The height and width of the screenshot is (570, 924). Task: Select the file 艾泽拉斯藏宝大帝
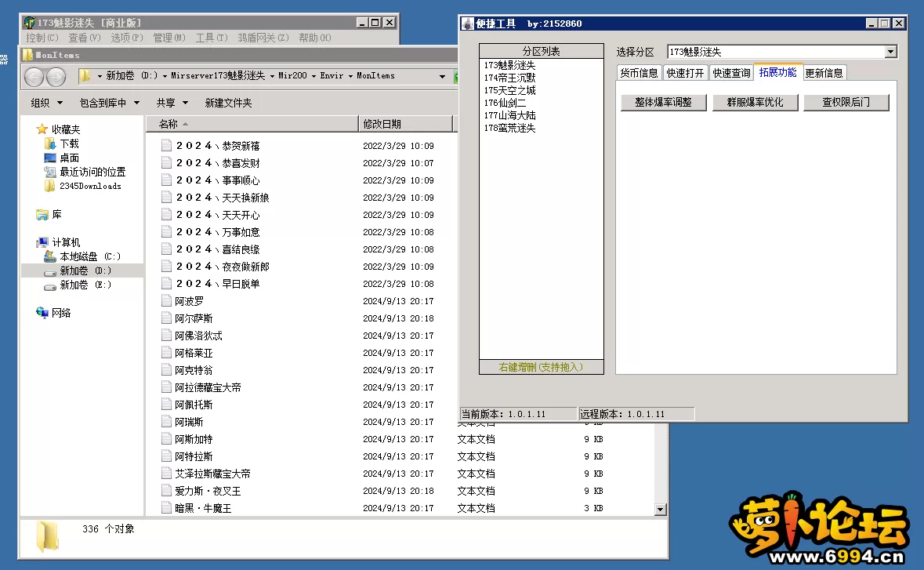coord(212,474)
